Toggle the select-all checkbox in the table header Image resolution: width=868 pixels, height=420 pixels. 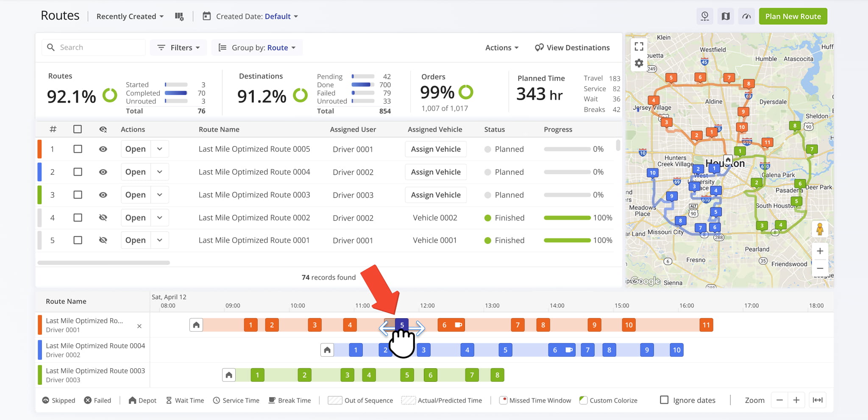click(78, 129)
